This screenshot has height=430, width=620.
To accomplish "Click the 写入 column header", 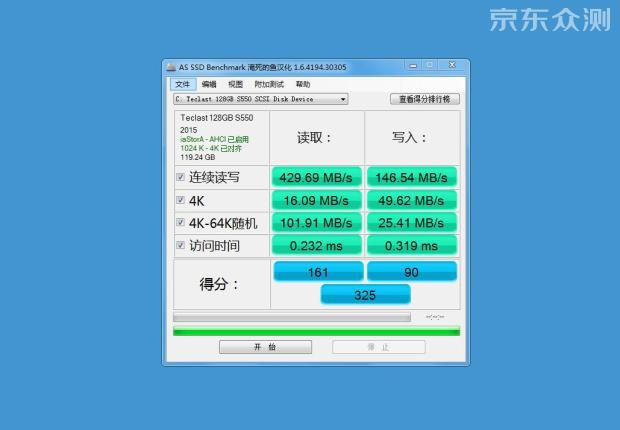I will click(409, 138).
